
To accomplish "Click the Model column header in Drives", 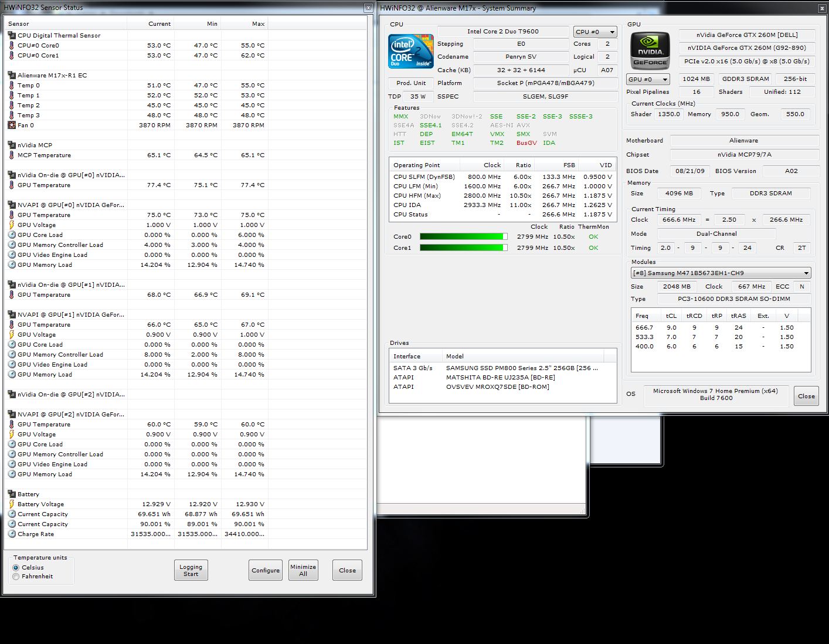I will coord(523,356).
